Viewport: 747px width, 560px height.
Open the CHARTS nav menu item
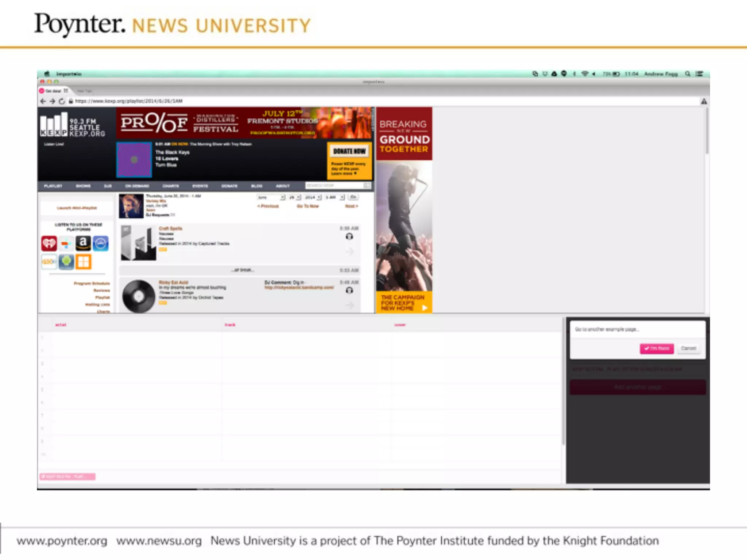click(x=171, y=186)
